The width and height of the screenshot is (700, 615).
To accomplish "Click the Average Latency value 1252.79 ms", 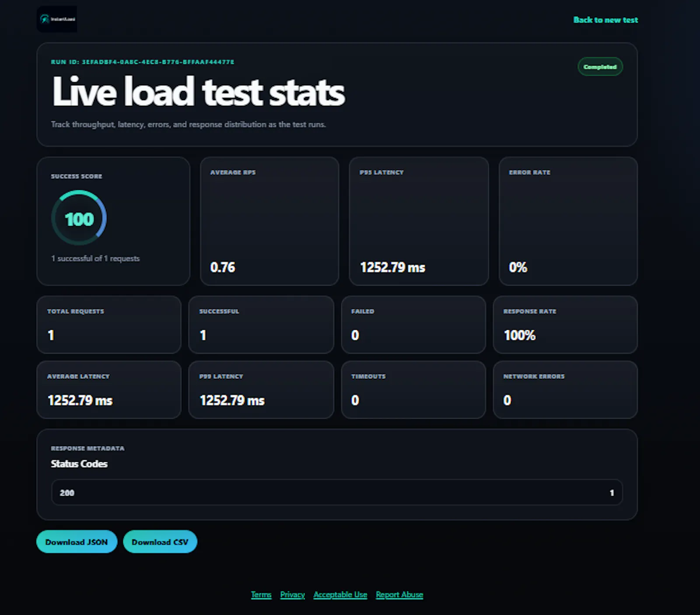I will pos(80,400).
